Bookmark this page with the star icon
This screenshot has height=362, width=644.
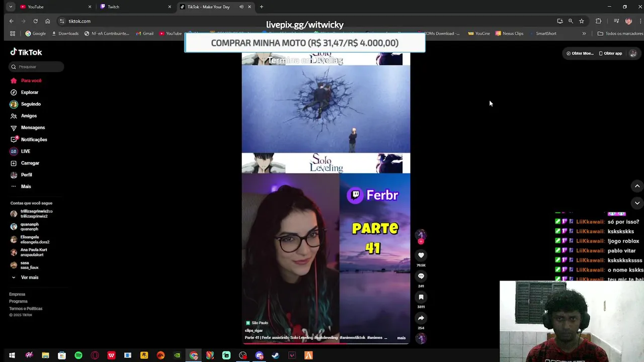click(582, 21)
